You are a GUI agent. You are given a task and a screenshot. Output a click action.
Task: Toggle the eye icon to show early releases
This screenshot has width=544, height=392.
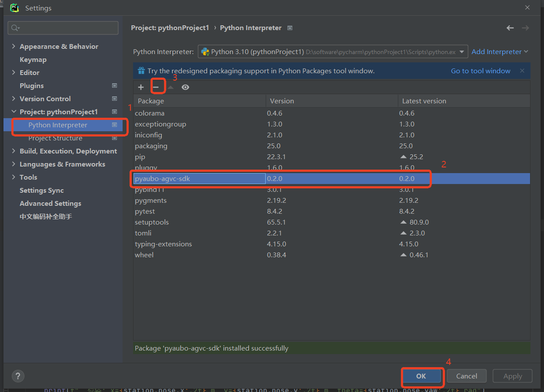click(185, 87)
